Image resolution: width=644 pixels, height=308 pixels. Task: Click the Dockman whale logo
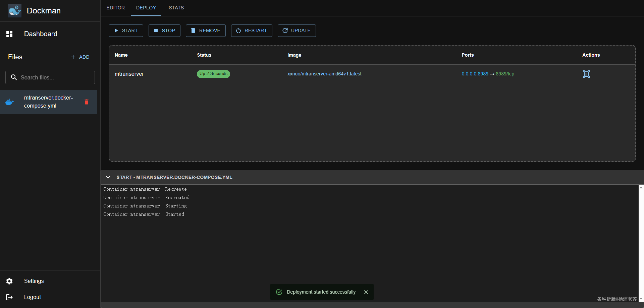click(x=14, y=10)
